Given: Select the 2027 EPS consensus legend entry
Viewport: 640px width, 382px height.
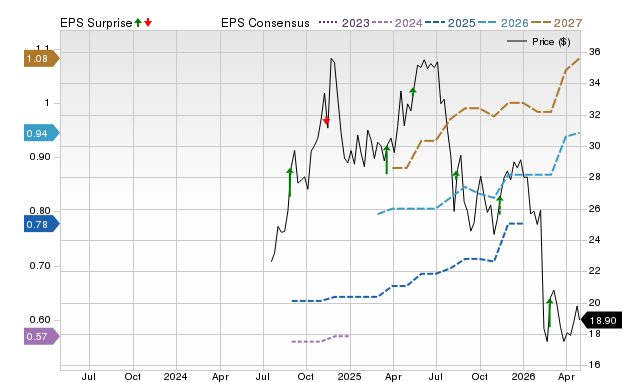Looking at the screenshot, I should [556, 23].
